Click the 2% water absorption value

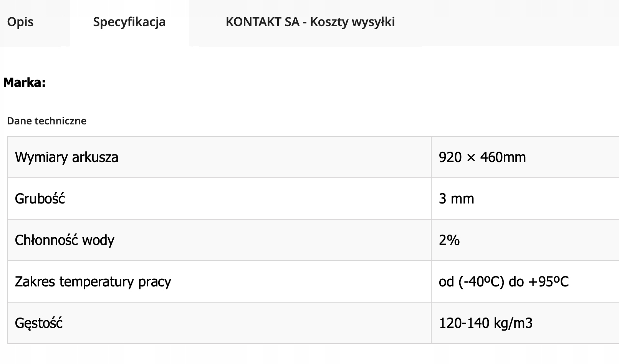[449, 240]
